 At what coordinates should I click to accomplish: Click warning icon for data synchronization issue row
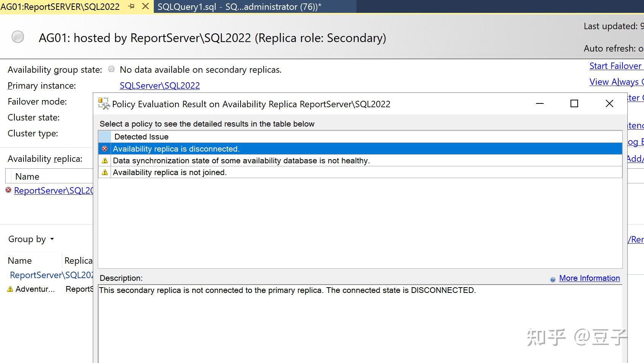(105, 160)
